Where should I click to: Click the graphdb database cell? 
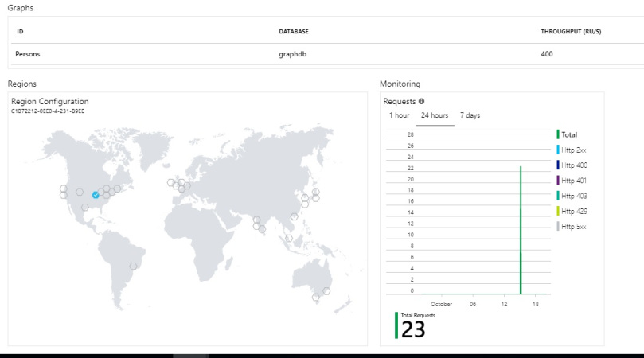point(293,54)
